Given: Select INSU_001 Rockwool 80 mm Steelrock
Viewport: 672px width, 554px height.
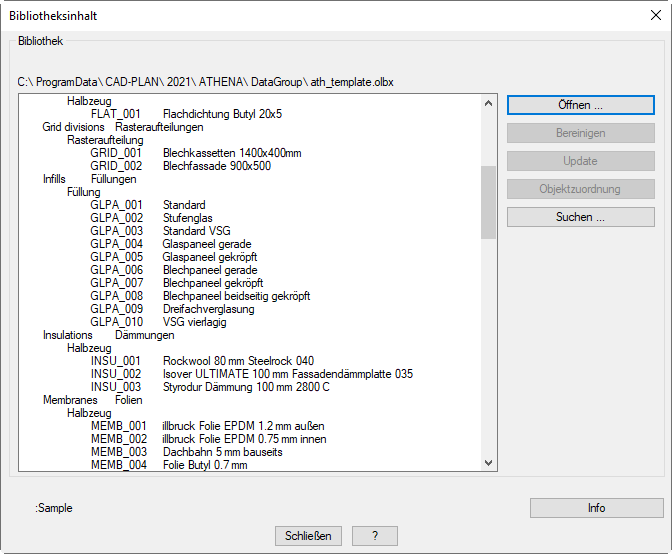Looking at the screenshot, I should click(x=201, y=361).
